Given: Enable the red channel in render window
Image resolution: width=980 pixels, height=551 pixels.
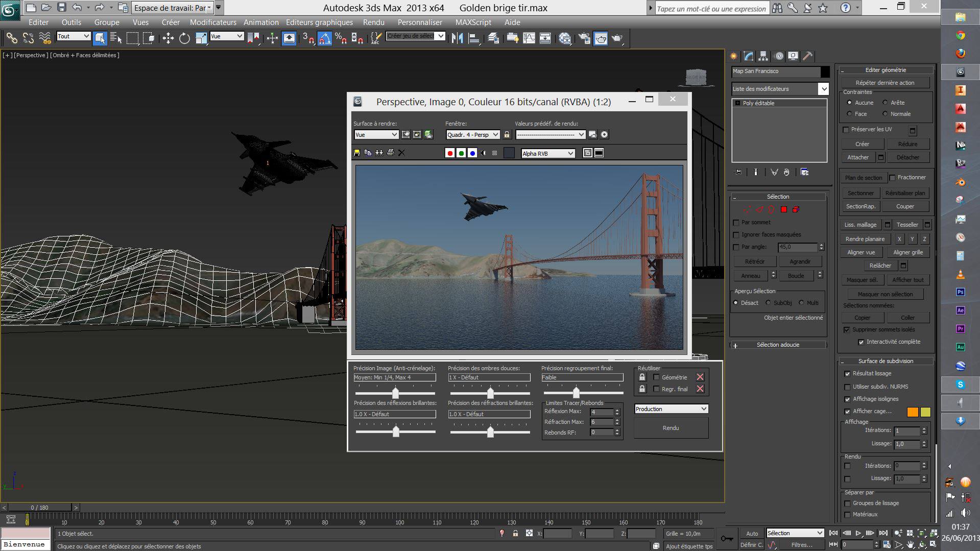Looking at the screenshot, I should coord(450,153).
